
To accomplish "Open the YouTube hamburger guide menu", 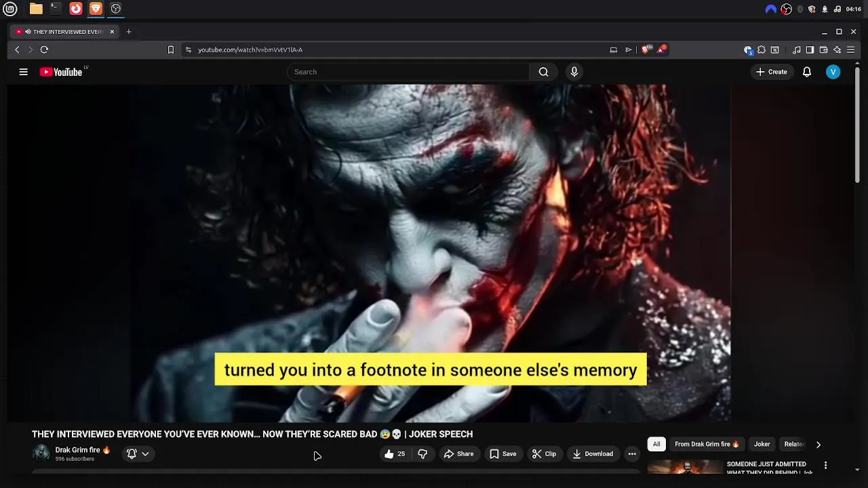I will tap(23, 72).
